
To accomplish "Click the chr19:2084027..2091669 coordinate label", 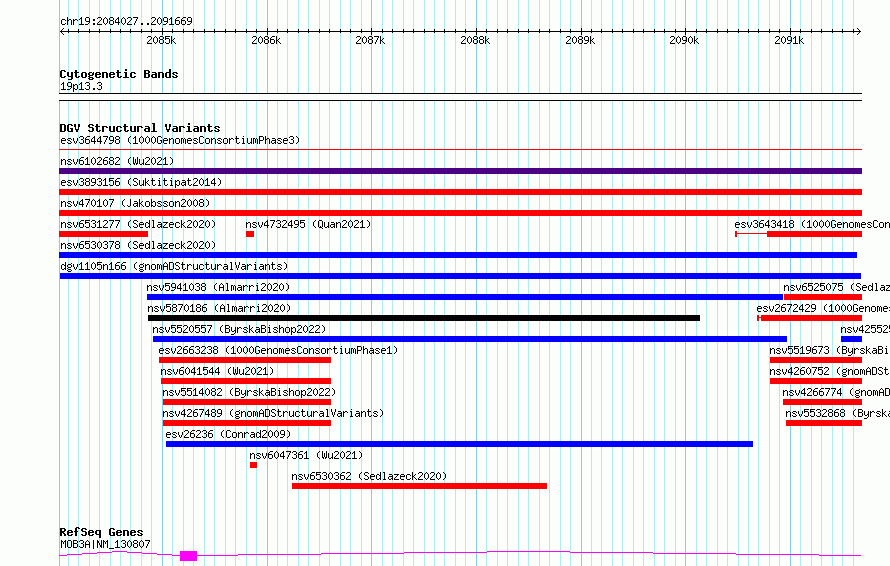I will [127, 21].
